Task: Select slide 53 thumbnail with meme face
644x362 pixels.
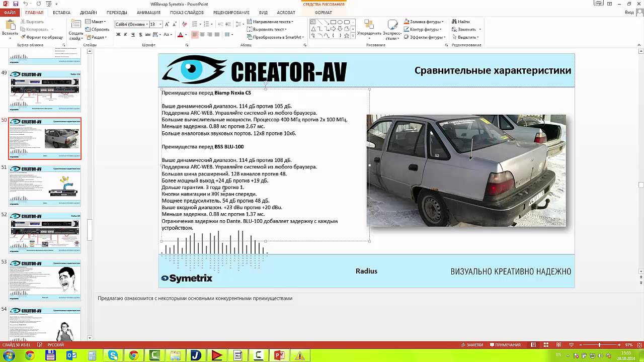Action: click(45, 280)
